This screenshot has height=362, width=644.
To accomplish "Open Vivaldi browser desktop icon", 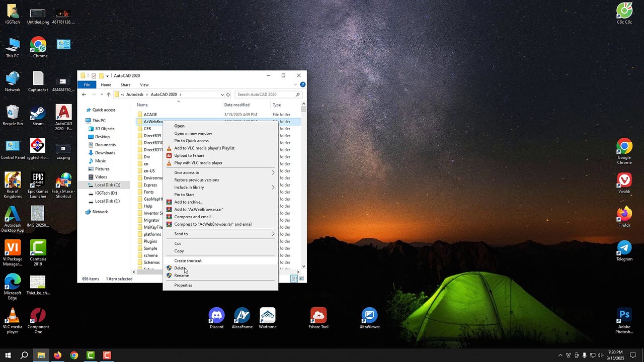I will pos(624,183).
